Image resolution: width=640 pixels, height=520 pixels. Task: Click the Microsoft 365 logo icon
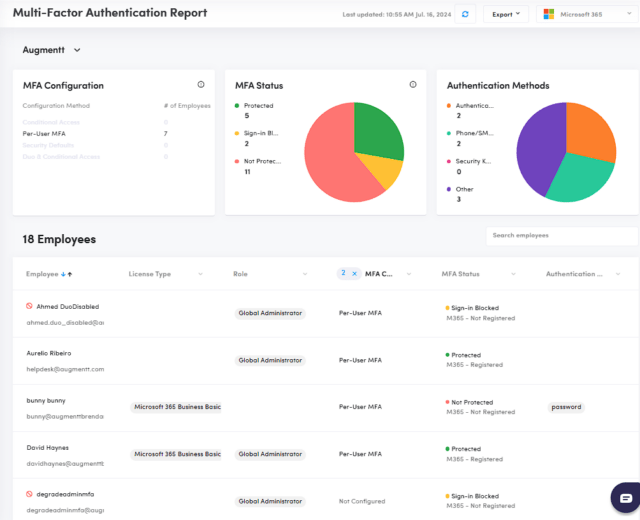[x=549, y=14]
